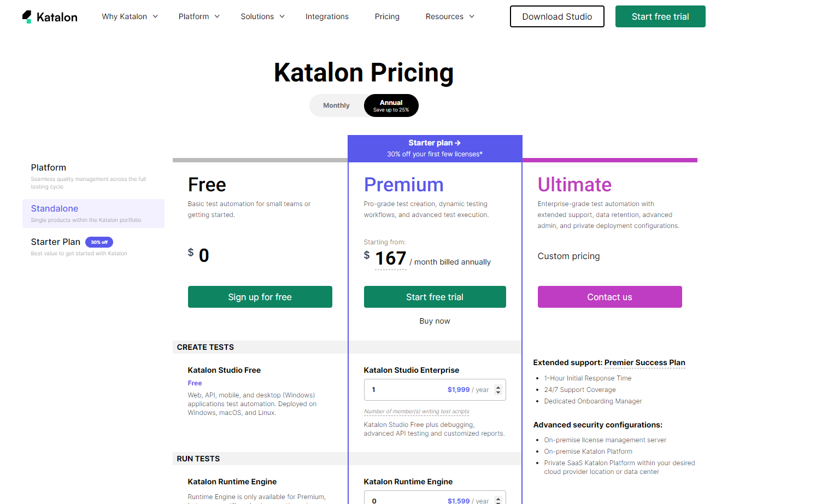
Task: Switch billing to Monthly
Action: (x=336, y=105)
